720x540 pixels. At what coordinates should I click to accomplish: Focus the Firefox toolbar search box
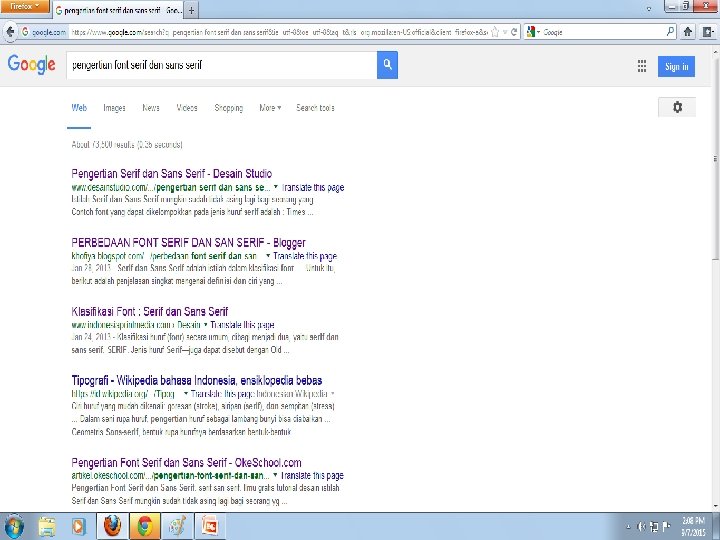603,32
